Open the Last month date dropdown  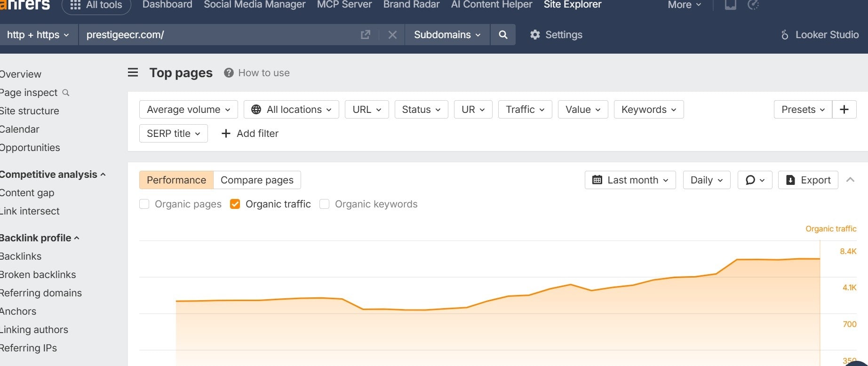[x=630, y=180]
